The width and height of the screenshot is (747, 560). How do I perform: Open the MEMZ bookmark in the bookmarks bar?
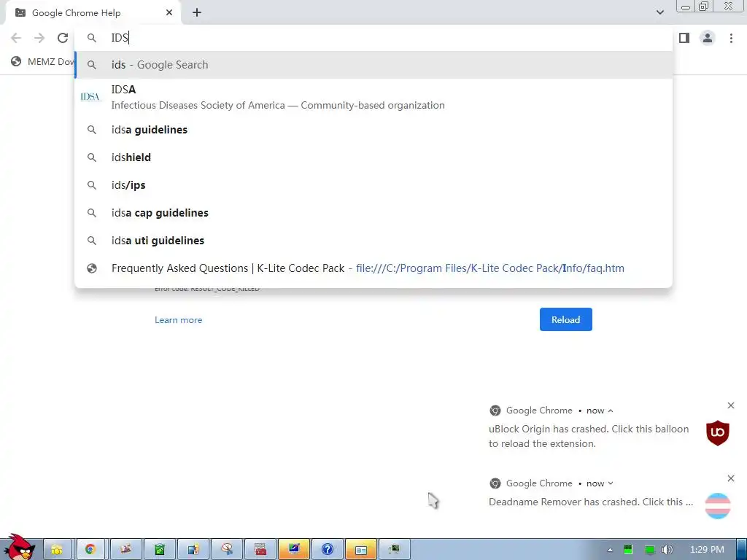pos(43,61)
